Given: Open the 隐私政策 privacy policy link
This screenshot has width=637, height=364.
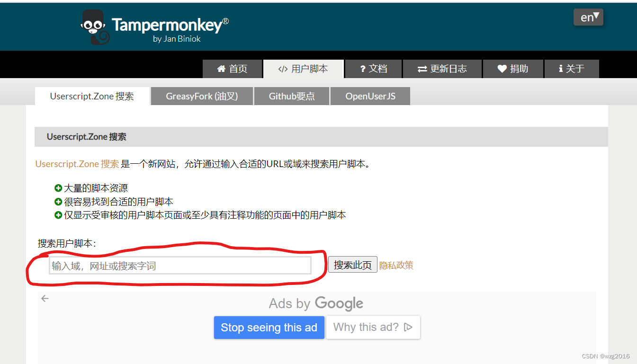Looking at the screenshot, I should 396,265.
